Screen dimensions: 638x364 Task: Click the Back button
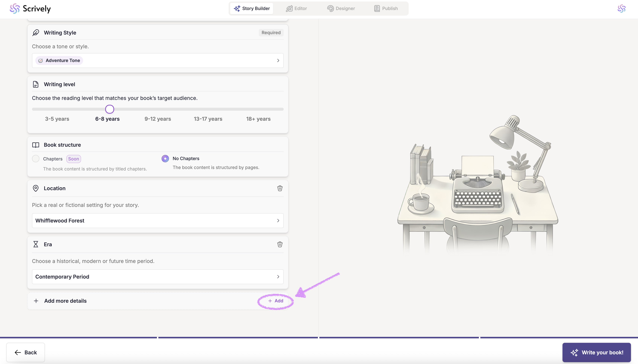tap(25, 352)
